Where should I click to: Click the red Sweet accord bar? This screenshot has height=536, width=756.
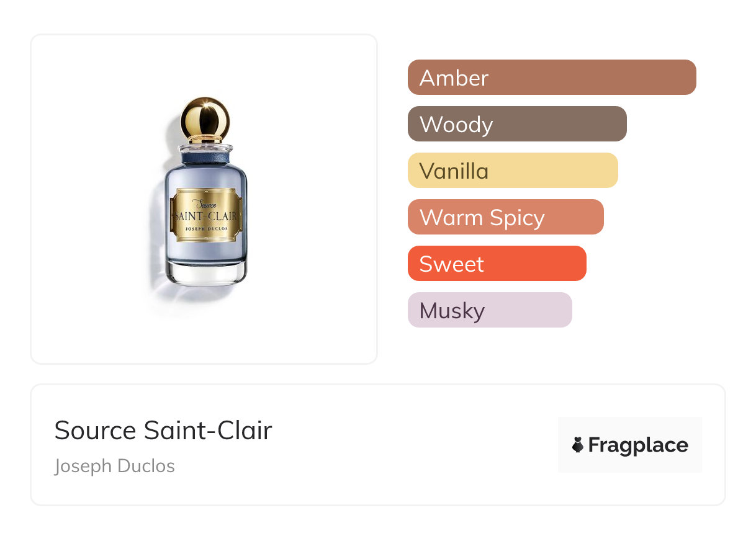[x=497, y=264]
